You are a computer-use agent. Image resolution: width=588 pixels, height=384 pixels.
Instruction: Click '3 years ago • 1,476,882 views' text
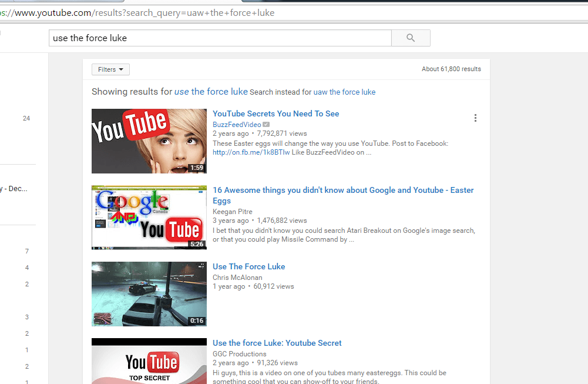[x=260, y=221]
